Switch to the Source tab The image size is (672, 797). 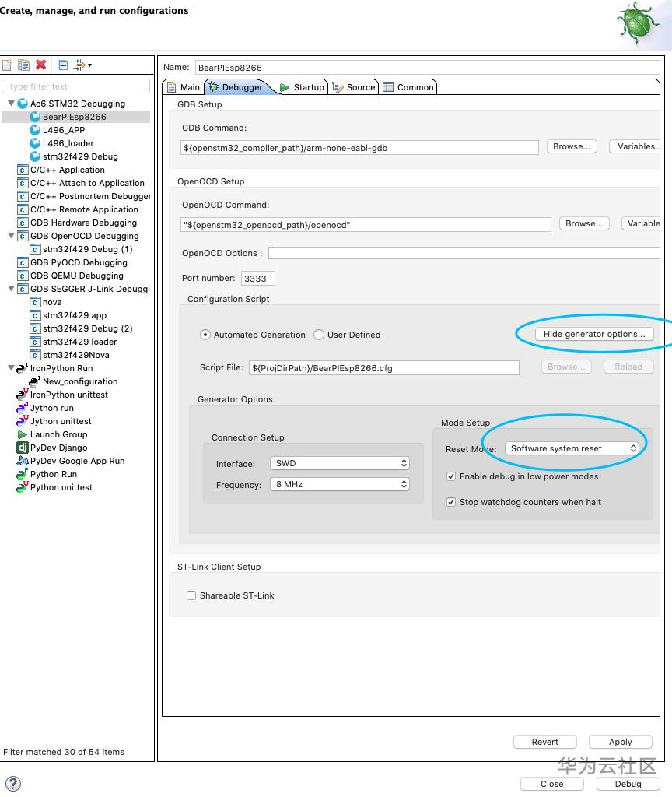pos(354,87)
